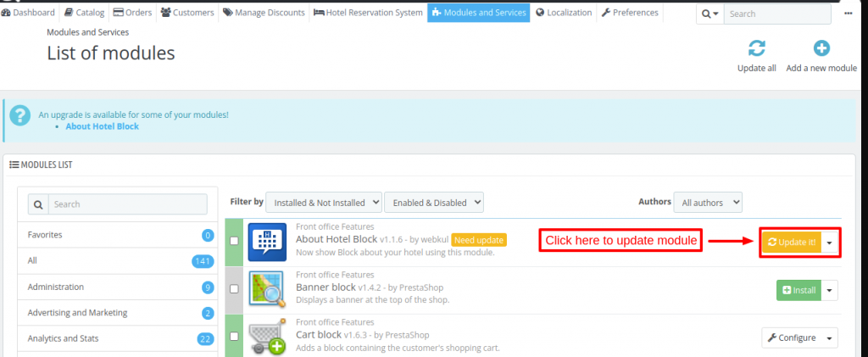Open the Enabled & Disabled filter dropdown
This screenshot has height=357, width=868.
(x=434, y=203)
